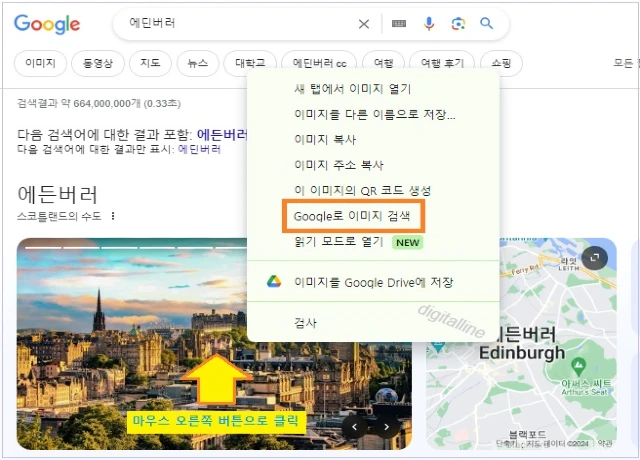
Task: Click the 스코틀랜드의 수도 subtitle text
Action: (x=59, y=216)
